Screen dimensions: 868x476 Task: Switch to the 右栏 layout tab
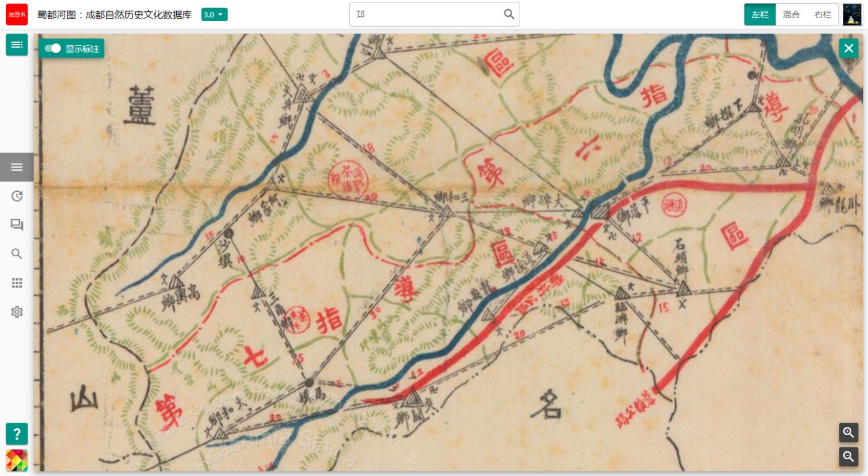[823, 14]
